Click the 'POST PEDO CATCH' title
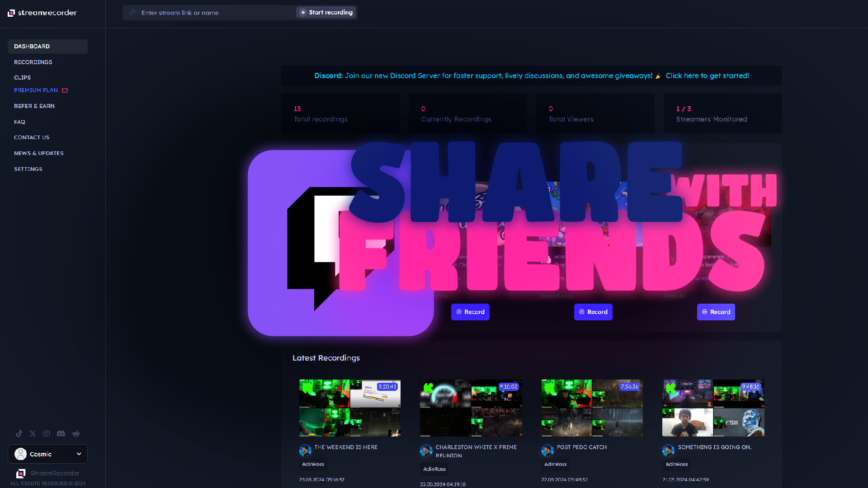The image size is (868, 488). pyautogui.click(x=582, y=447)
